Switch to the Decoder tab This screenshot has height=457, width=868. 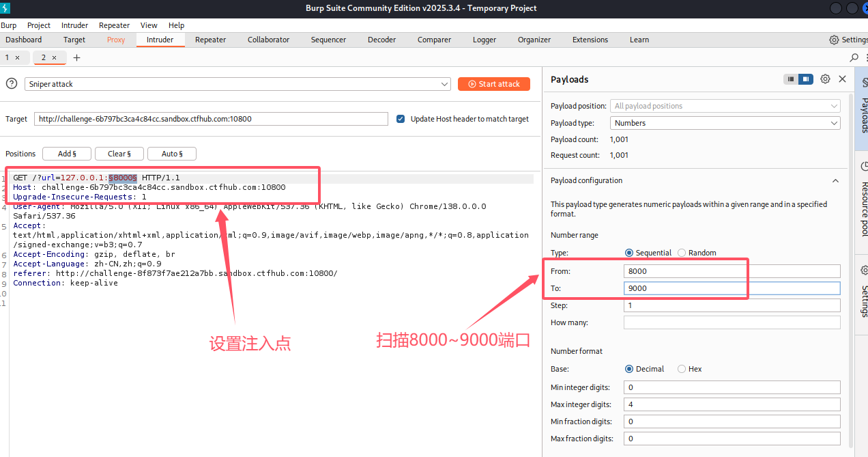(x=382, y=40)
